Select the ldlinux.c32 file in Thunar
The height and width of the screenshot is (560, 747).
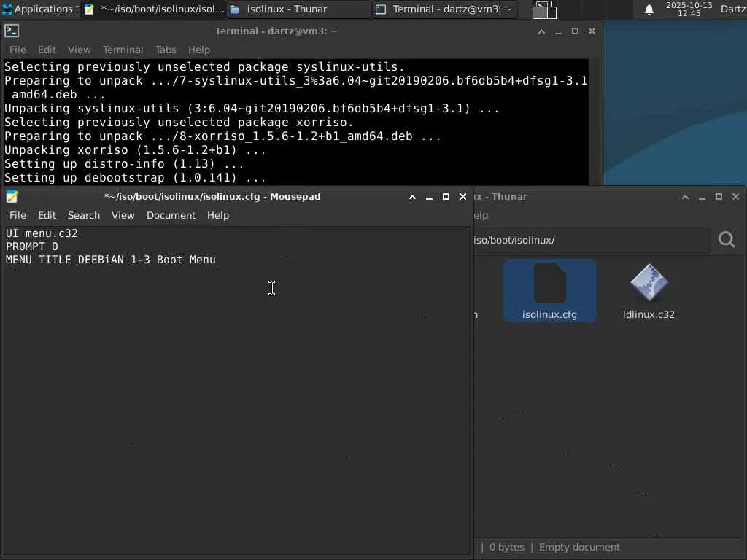[649, 291]
